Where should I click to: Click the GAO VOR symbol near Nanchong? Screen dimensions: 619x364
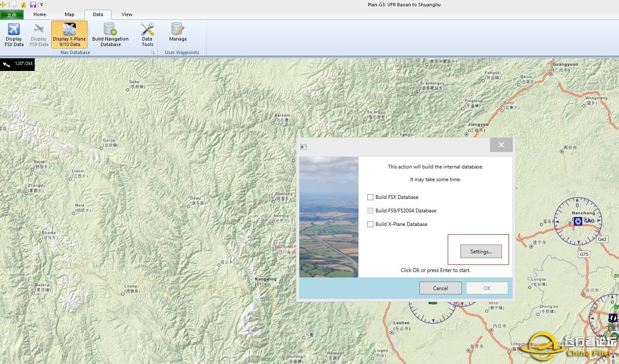pos(578,221)
